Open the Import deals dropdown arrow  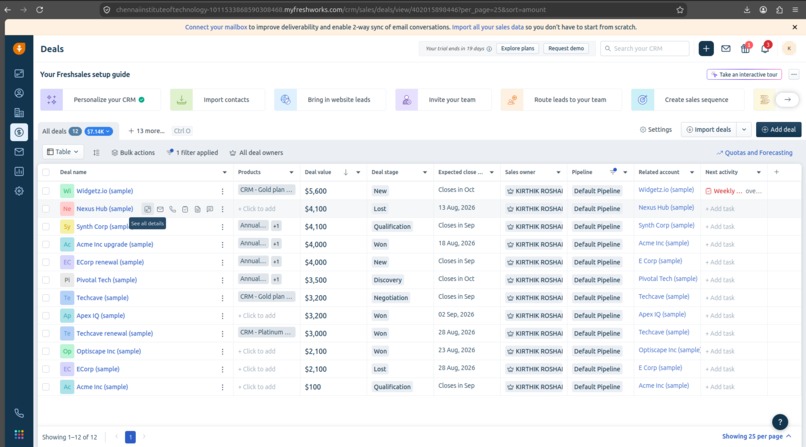point(744,130)
